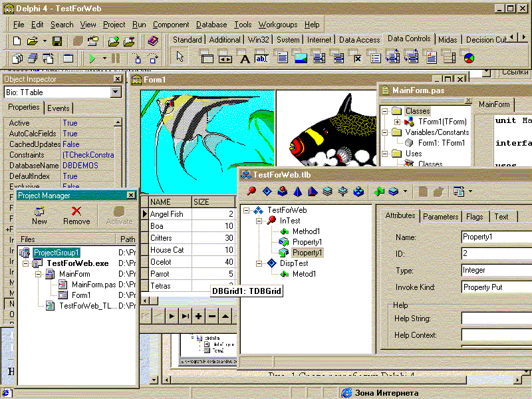
Task: Click the navigator's plus Insert record button
Action: click(x=198, y=317)
